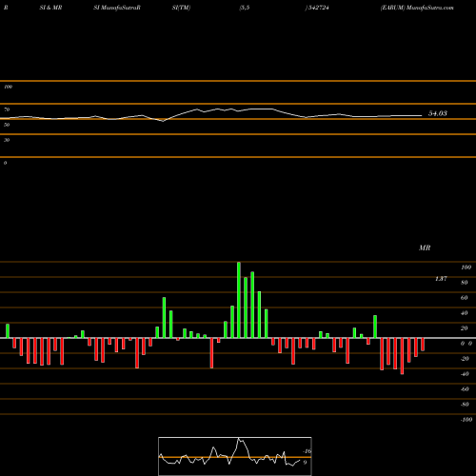Click the ')542724' stock code text
476x476 pixels.
coord(317,8)
